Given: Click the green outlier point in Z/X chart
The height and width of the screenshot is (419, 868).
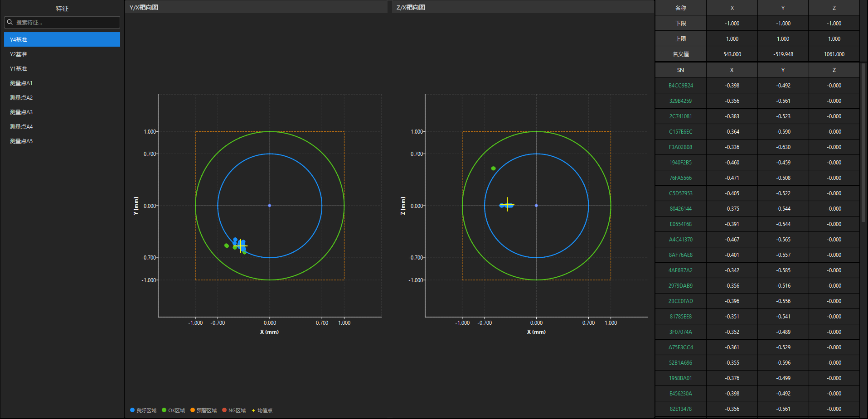Looking at the screenshot, I should (x=493, y=169).
